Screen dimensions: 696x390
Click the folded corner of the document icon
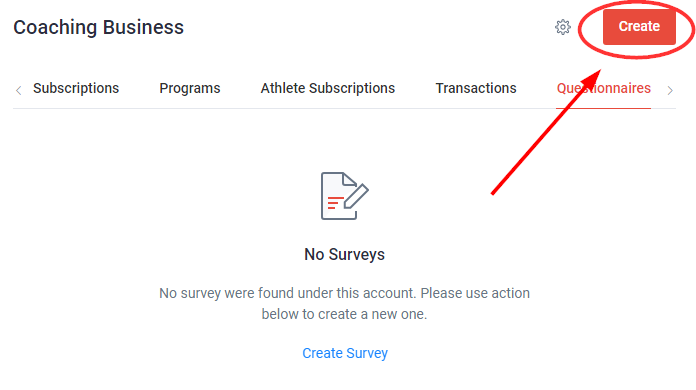(x=349, y=179)
